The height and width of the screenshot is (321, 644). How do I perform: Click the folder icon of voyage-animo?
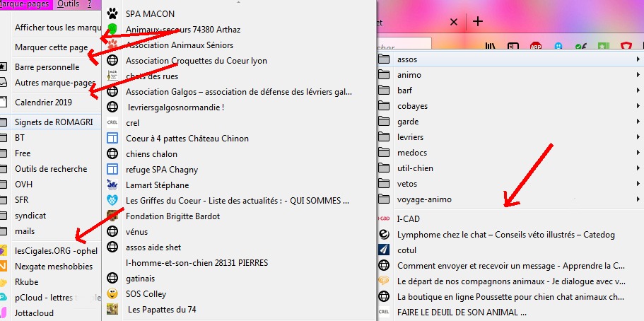(384, 199)
